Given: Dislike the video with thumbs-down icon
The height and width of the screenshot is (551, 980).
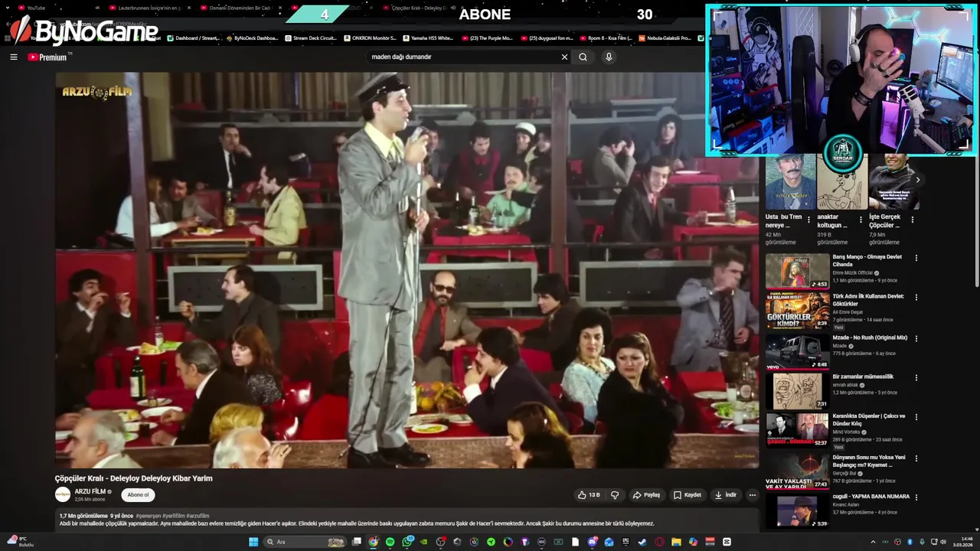Looking at the screenshot, I should 615,495.
